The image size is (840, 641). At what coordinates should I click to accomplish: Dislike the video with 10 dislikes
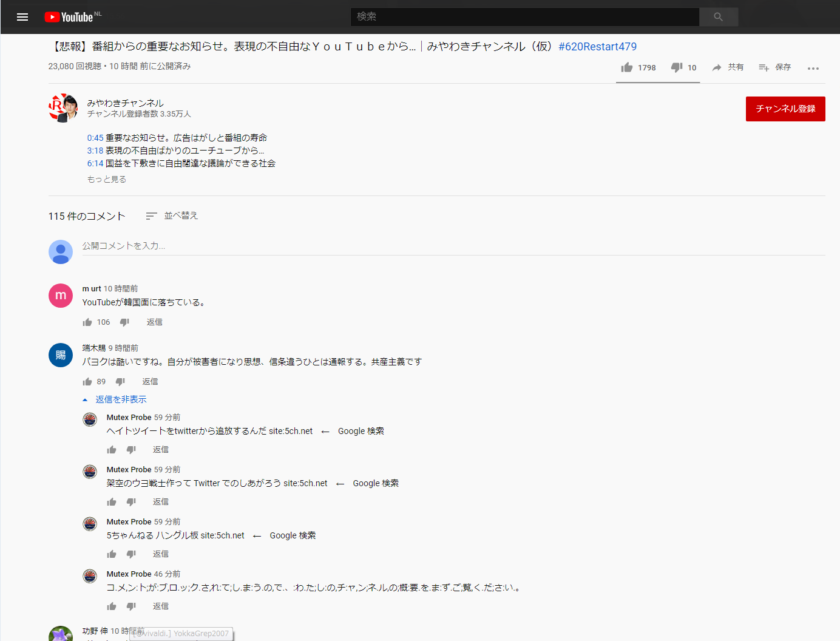click(677, 67)
